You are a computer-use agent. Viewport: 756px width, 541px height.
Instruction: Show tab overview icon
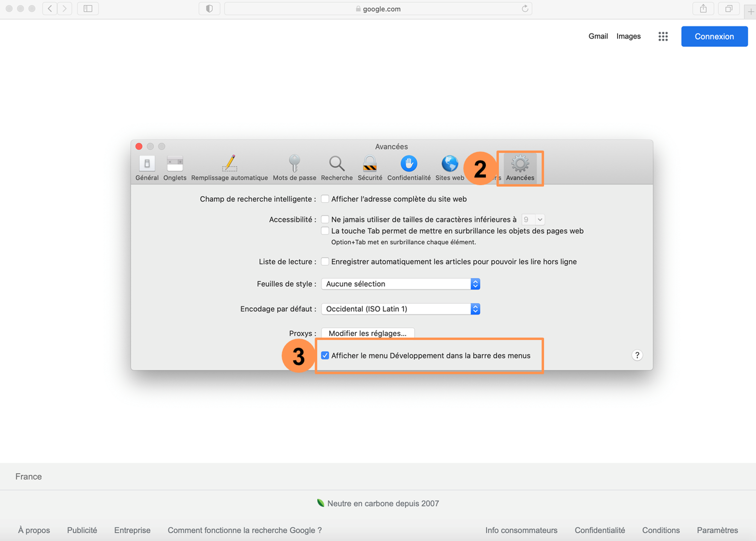point(728,9)
